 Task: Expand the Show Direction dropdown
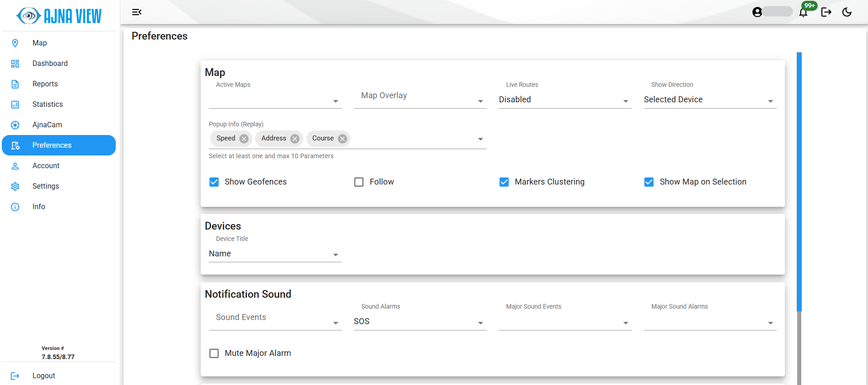[x=710, y=100]
